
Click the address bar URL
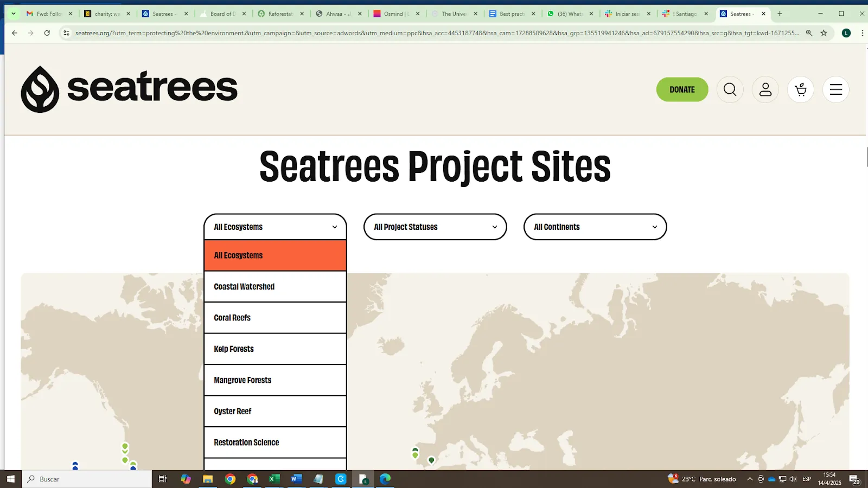(437, 33)
